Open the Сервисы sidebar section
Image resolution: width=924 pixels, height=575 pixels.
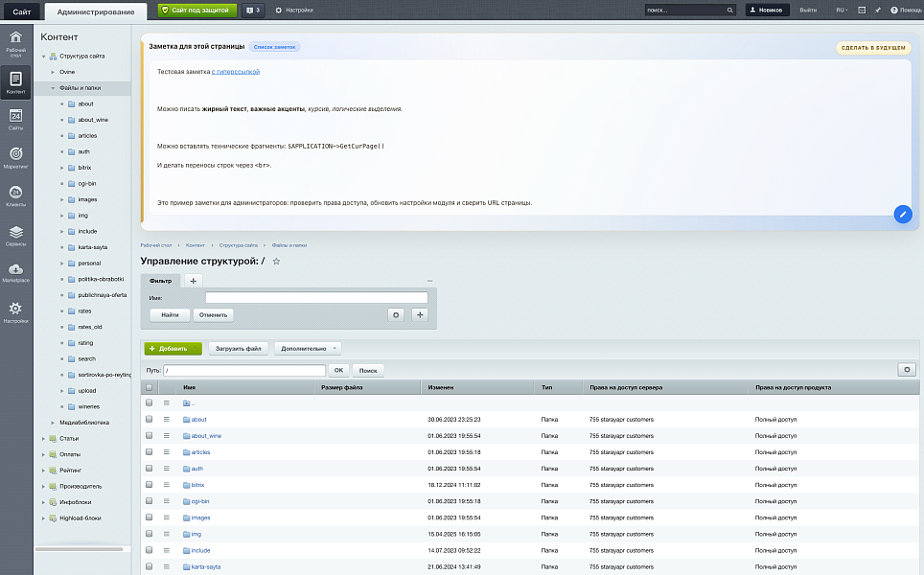16,236
